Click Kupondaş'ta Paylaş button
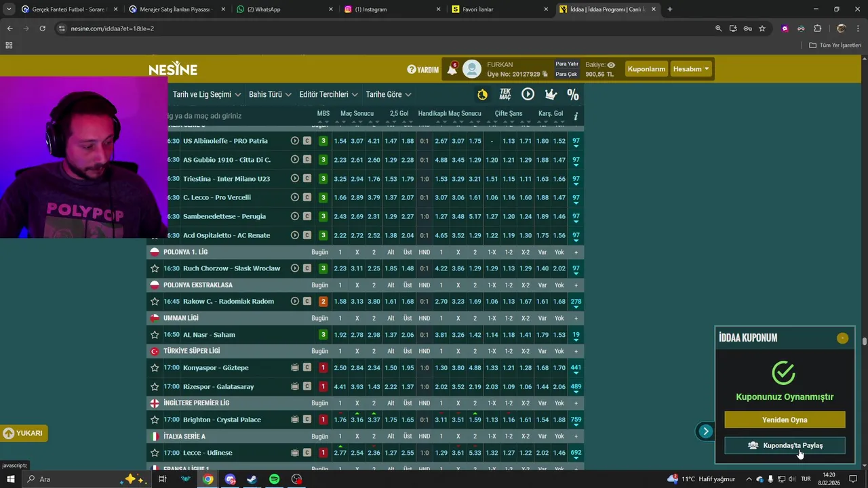868x488 pixels. (785, 445)
